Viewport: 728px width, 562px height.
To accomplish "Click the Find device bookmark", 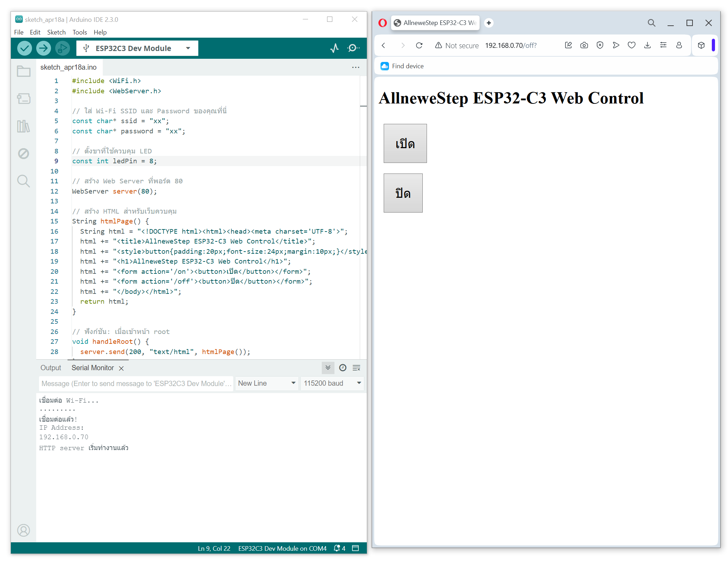I will 402,66.
